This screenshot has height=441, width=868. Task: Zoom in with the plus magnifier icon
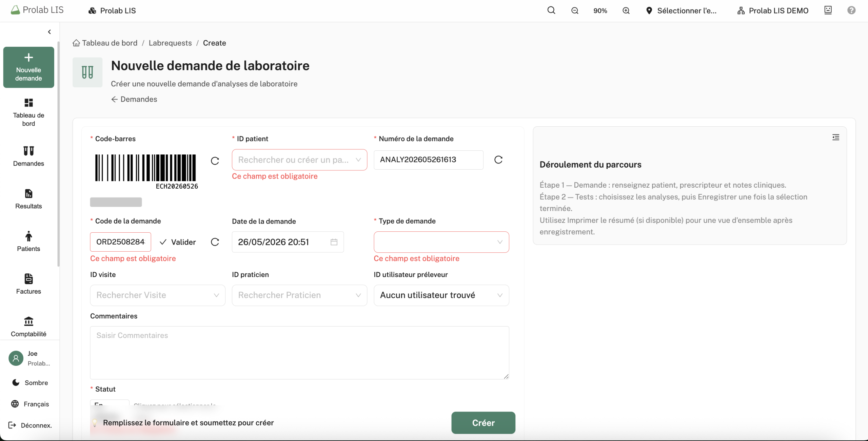pos(626,10)
